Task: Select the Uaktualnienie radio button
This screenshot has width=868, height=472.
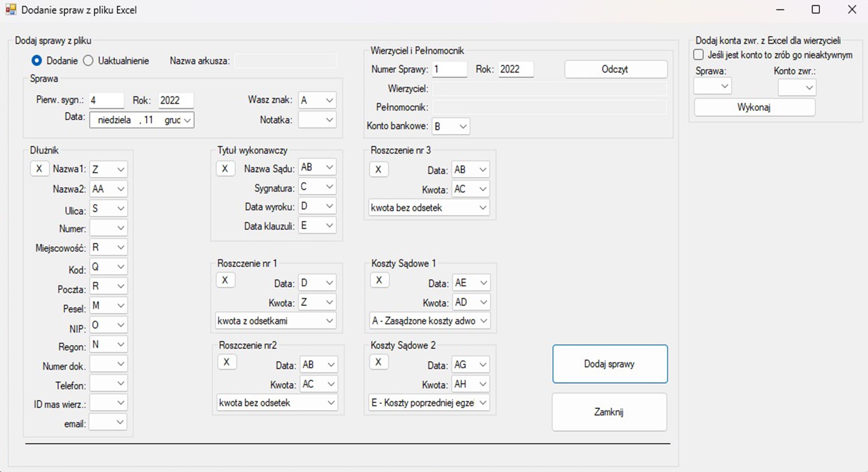Action: pyautogui.click(x=88, y=61)
